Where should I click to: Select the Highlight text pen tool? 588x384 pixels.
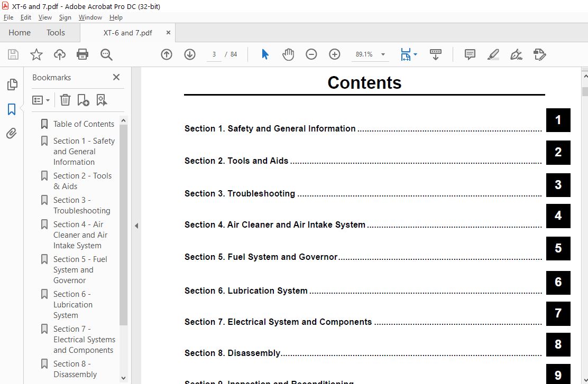point(493,55)
